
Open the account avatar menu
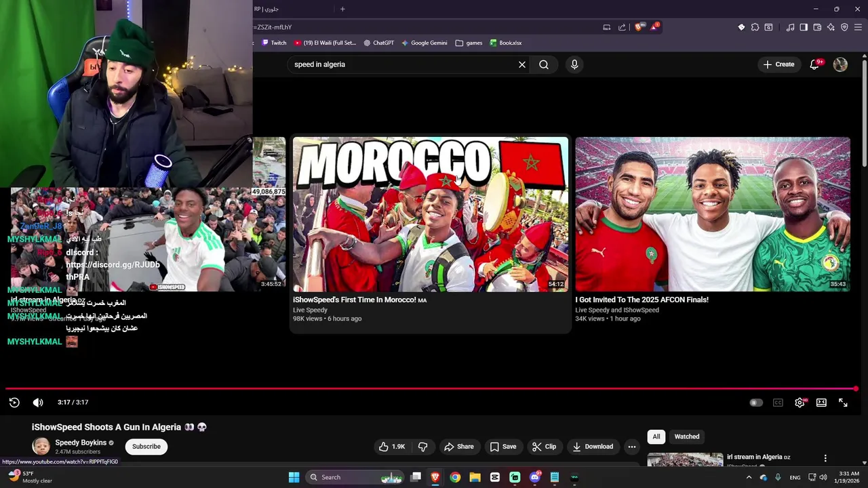(840, 64)
